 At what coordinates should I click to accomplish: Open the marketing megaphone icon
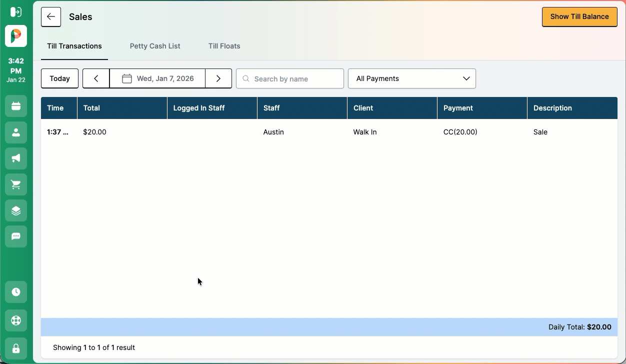coord(16,158)
